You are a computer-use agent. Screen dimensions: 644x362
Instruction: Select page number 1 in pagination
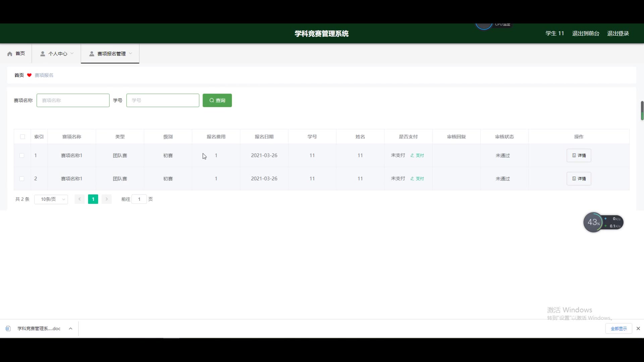93,199
